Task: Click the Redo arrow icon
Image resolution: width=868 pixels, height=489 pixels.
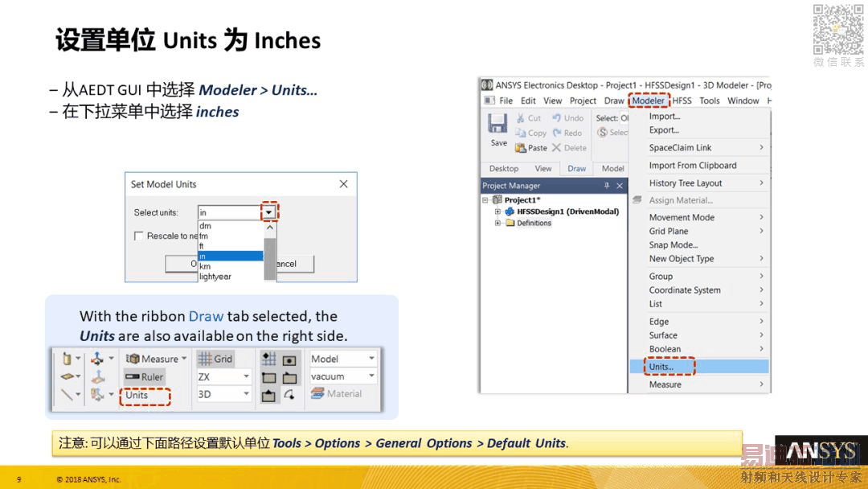Action: click(x=556, y=133)
